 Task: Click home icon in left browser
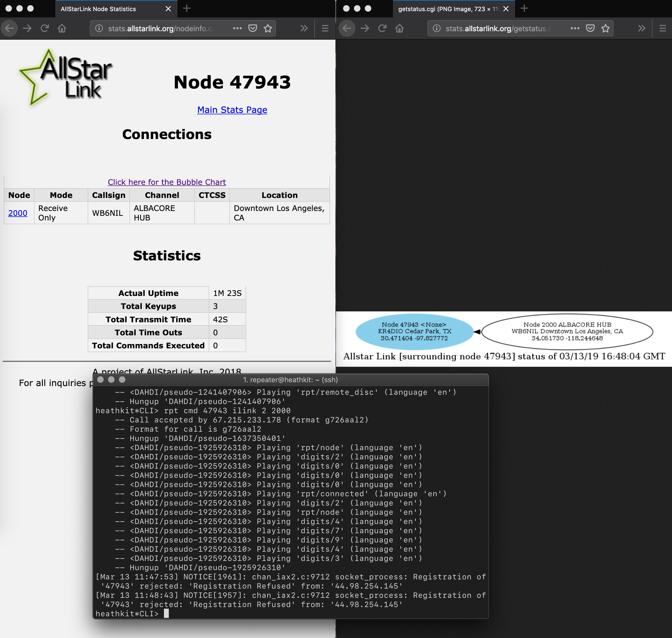(62, 28)
